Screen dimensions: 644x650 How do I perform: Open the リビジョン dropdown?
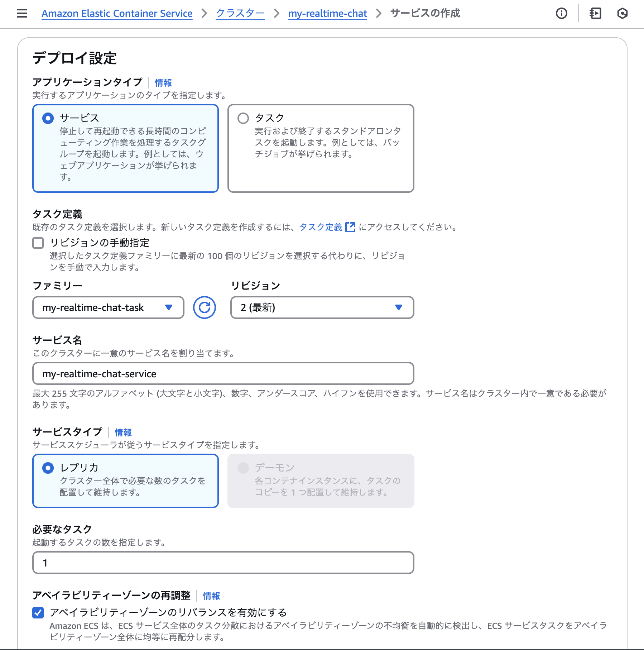click(x=322, y=307)
